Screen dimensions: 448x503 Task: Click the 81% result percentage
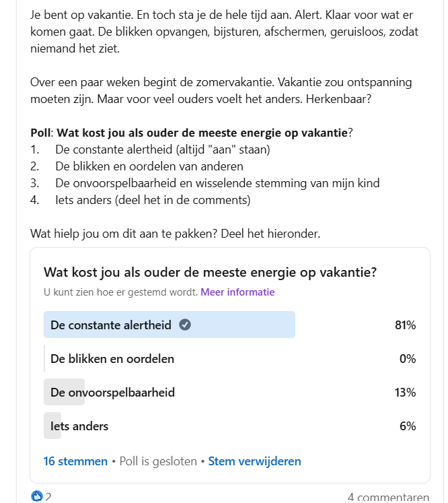click(406, 325)
